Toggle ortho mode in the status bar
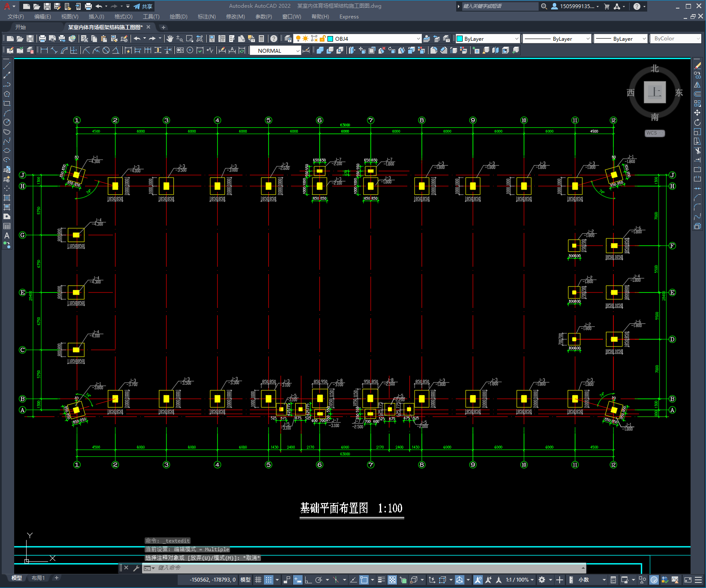 point(308,580)
